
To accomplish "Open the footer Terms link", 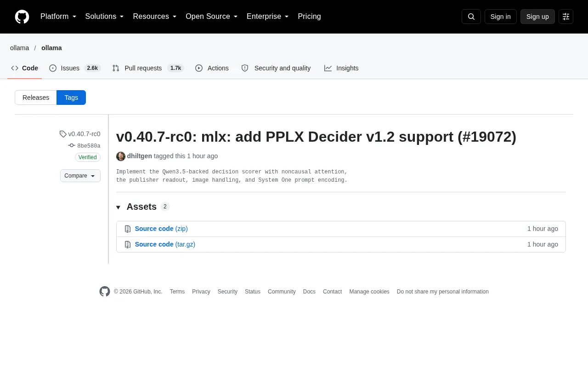I will 177,292.
